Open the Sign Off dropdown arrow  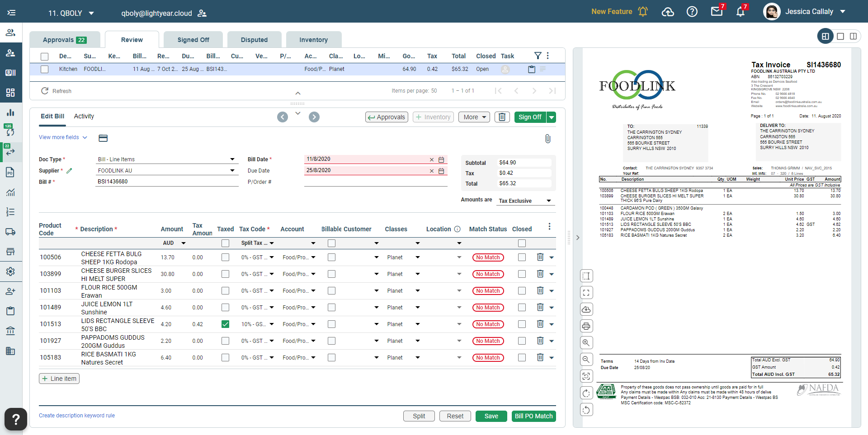pyautogui.click(x=551, y=117)
